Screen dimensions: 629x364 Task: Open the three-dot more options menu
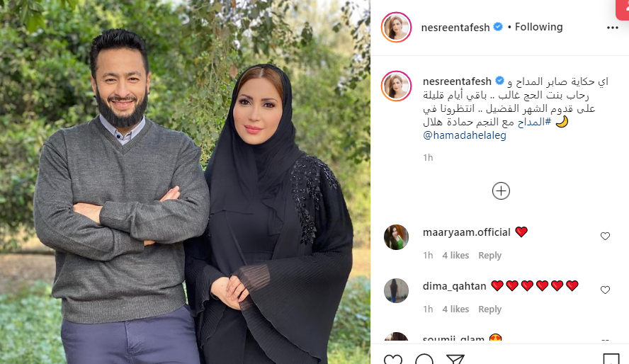(612, 28)
